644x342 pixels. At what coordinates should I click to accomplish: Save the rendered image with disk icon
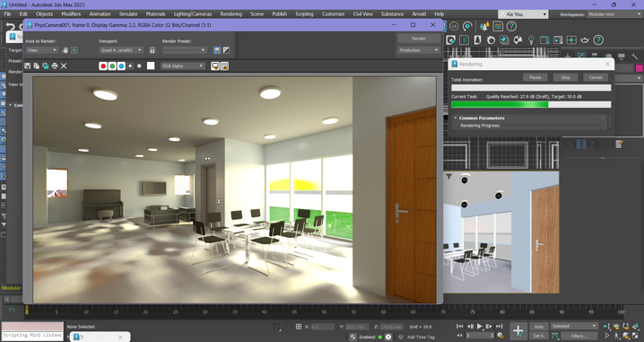click(x=28, y=66)
